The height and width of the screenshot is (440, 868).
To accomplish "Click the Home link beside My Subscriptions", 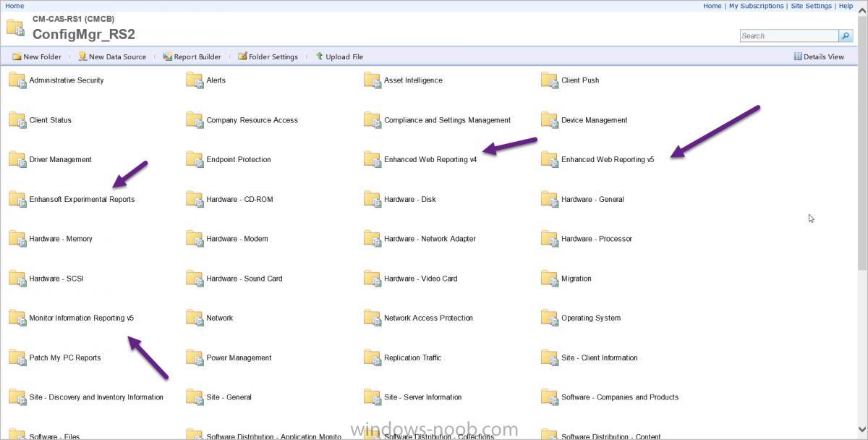I will (712, 6).
